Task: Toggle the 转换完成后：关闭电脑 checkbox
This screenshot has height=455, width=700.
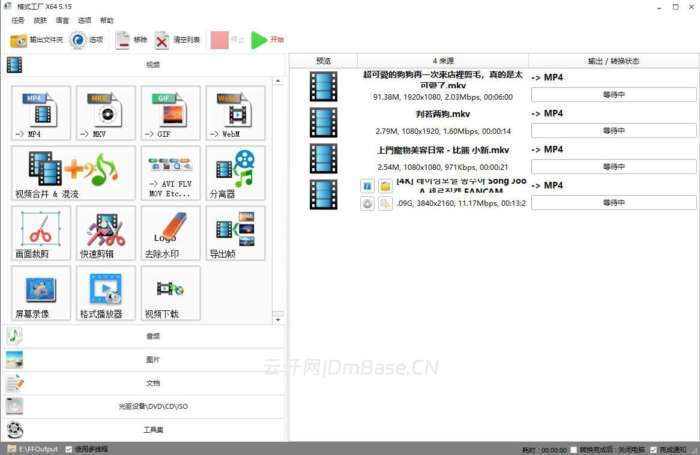Action: 574,449
